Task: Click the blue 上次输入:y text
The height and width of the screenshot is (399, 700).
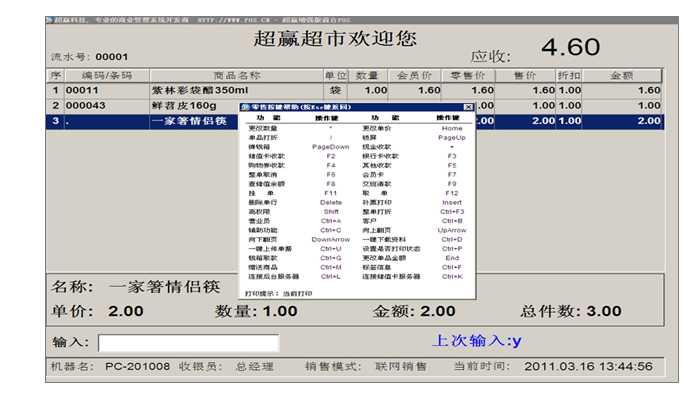Action: click(x=477, y=341)
